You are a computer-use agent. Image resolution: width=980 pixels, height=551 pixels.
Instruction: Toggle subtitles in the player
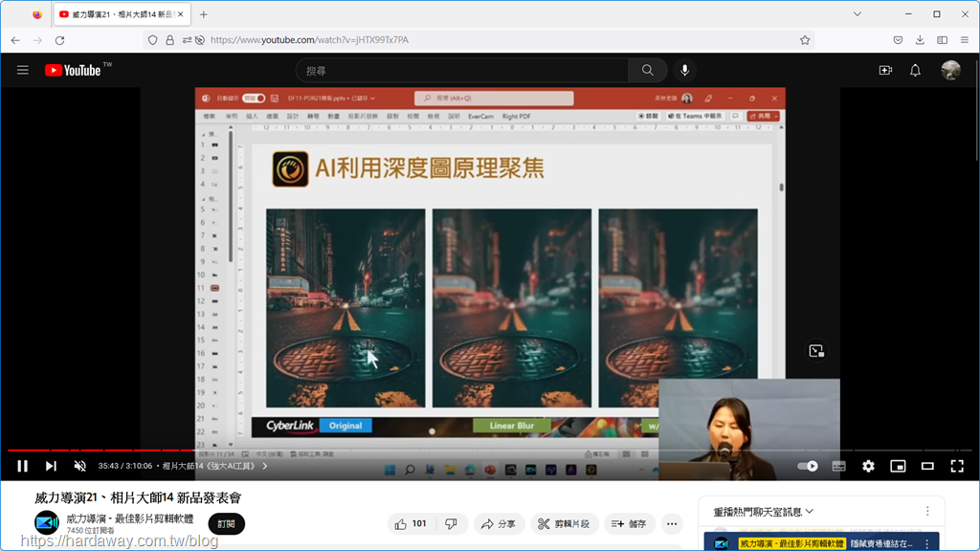(838, 466)
